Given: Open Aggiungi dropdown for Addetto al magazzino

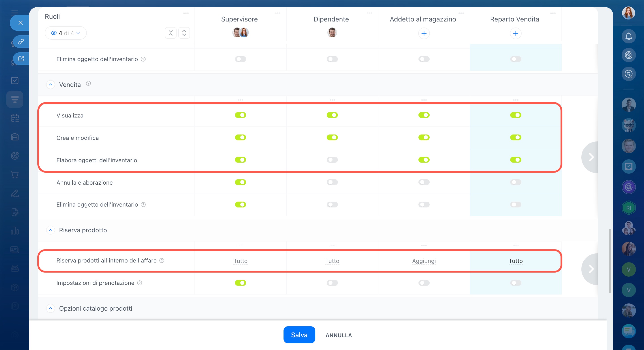Looking at the screenshot, I should coord(424,261).
